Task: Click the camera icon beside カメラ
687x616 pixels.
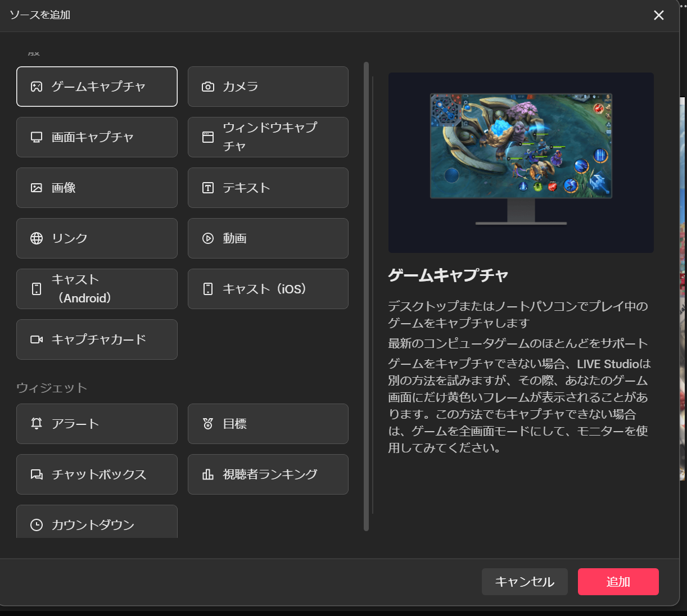Action: (208, 87)
